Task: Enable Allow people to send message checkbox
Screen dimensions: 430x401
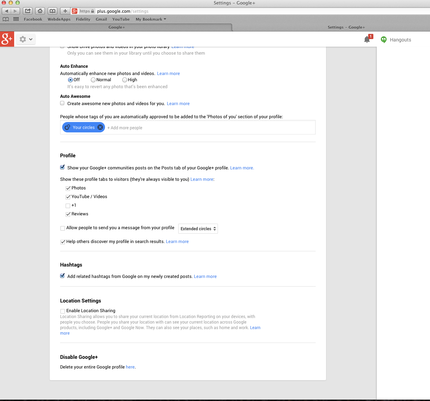Action: point(62,228)
